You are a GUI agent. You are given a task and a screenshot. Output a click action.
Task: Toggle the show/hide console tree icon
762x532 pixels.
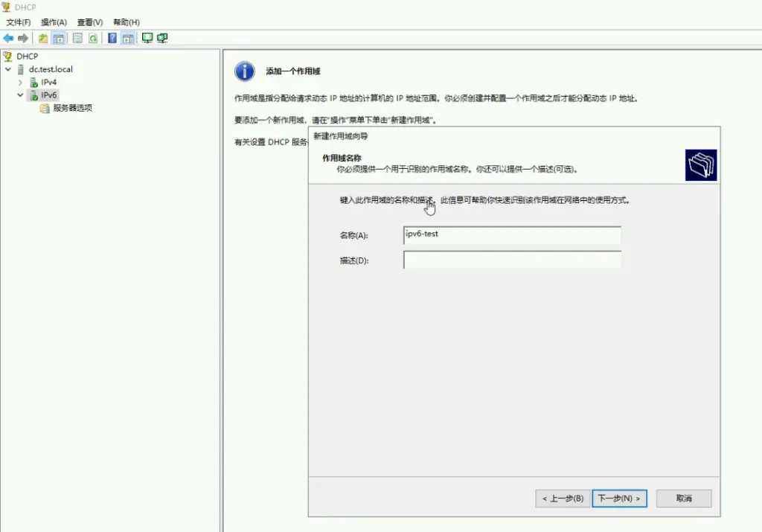click(x=58, y=38)
